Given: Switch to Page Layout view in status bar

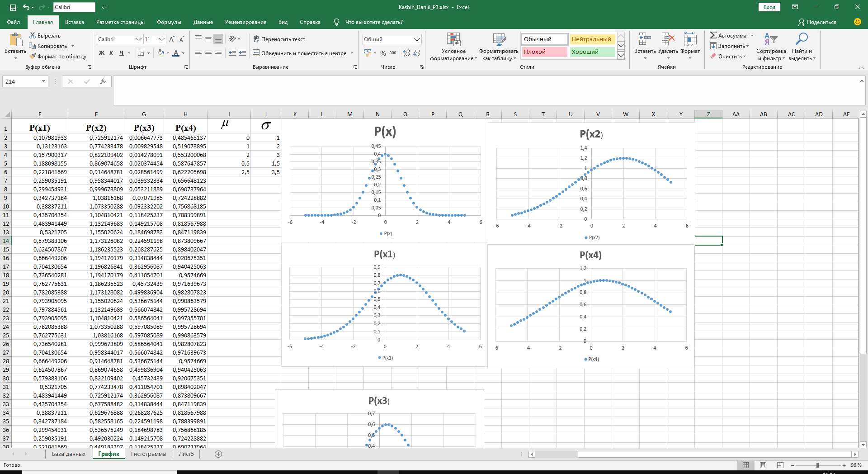Looking at the screenshot, I should coord(763,465).
